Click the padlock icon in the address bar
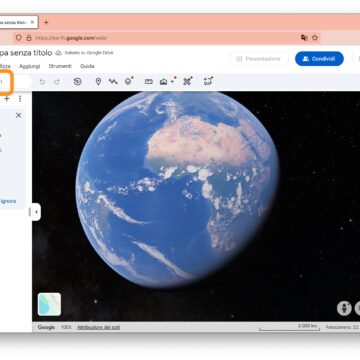This screenshot has height=360, width=360. pos(29,38)
